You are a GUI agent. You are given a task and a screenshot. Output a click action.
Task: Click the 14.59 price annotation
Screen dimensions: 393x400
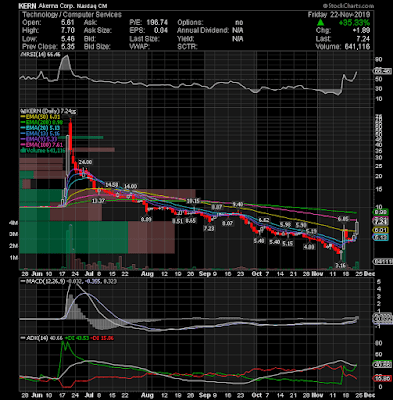point(112,184)
